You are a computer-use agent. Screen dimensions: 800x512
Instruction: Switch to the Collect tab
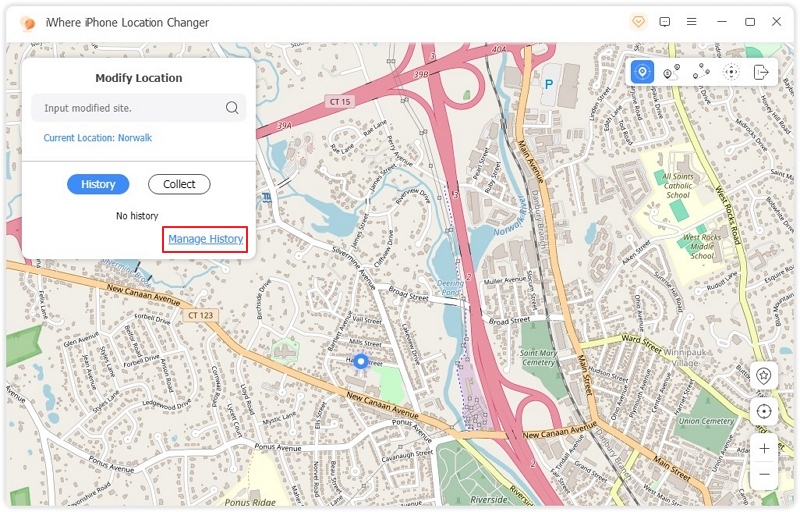pyautogui.click(x=179, y=184)
